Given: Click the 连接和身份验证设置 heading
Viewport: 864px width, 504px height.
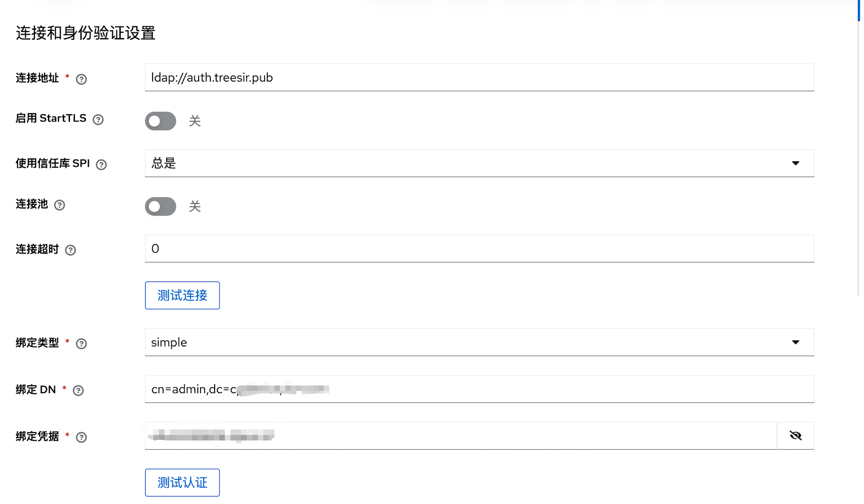Looking at the screenshot, I should [x=86, y=33].
